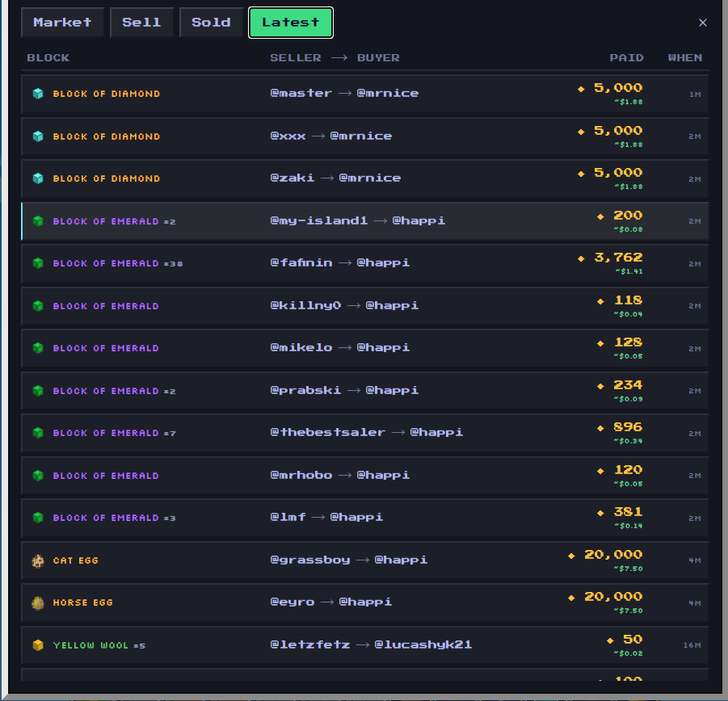Click emerald block icon in @fafnin row
The image size is (728, 701).
pyautogui.click(x=38, y=263)
